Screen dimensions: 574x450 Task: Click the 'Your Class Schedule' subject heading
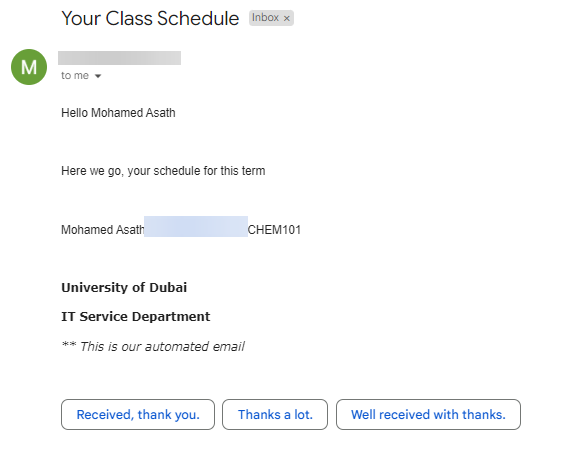(x=150, y=18)
